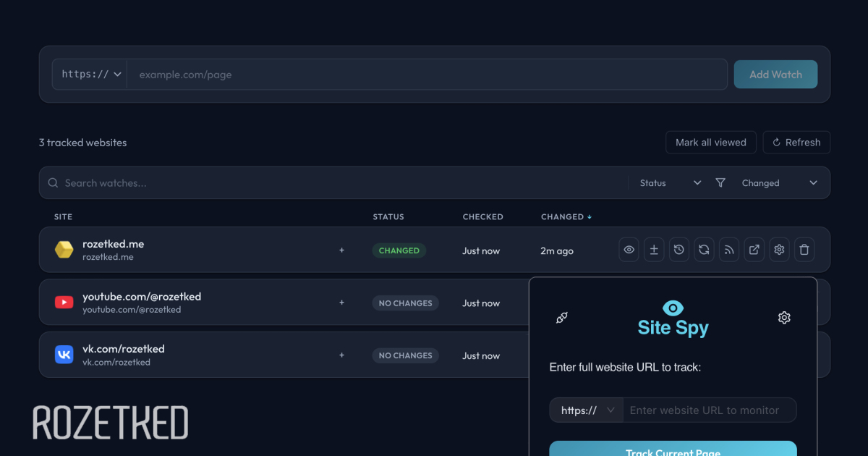This screenshot has width=868, height=456.
Task: Expand the https:// protocol dropdown at top
Action: pos(90,75)
